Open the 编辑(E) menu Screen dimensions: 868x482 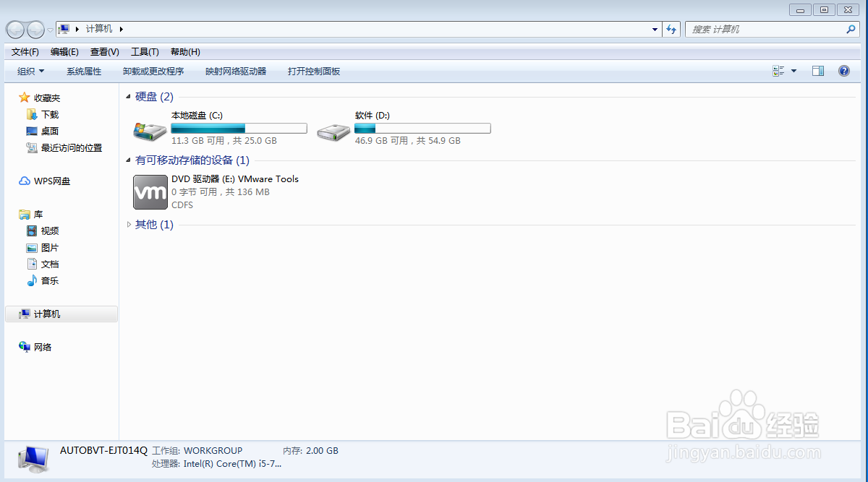64,52
